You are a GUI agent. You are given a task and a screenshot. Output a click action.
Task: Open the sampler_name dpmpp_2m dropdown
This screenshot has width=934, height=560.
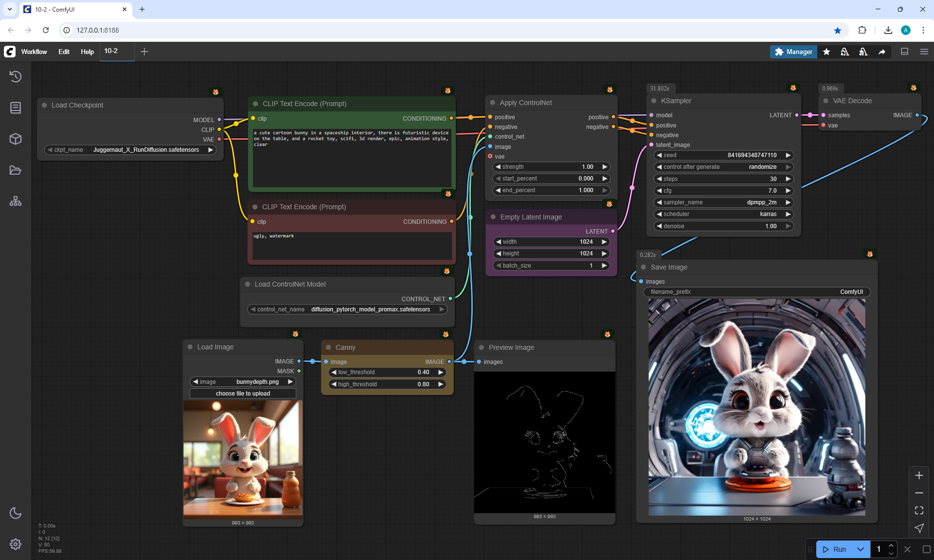click(723, 202)
